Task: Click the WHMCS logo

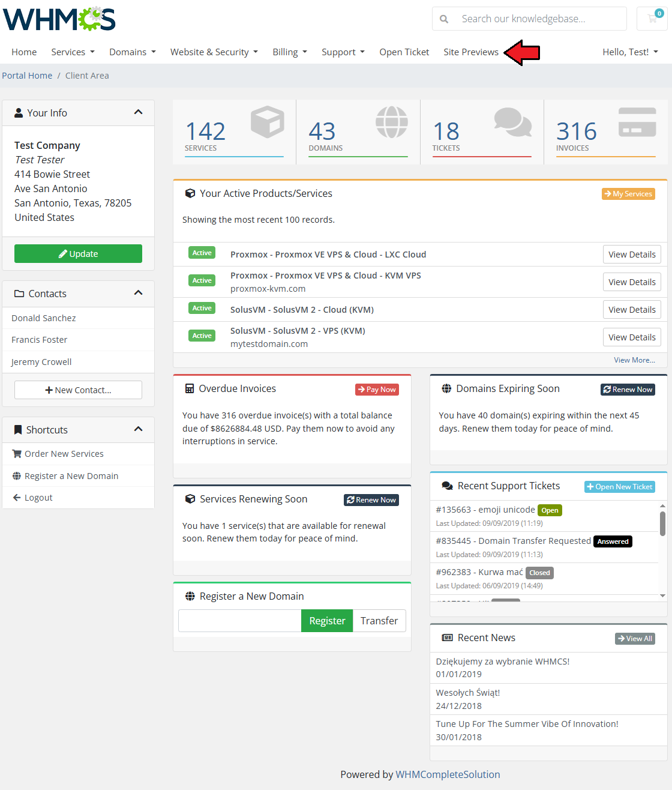Action: (x=59, y=19)
